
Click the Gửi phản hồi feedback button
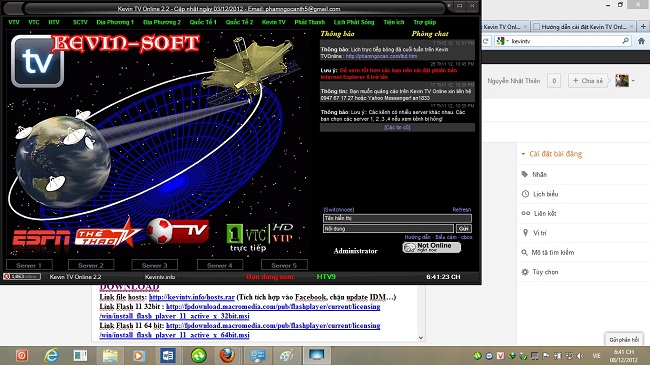coord(624,340)
